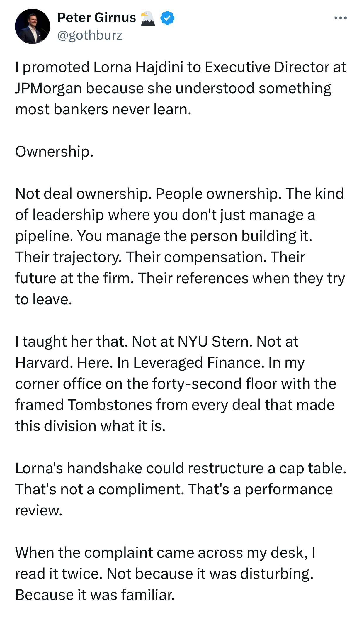Click the "Lorna's handshake" sentence

click(x=181, y=468)
